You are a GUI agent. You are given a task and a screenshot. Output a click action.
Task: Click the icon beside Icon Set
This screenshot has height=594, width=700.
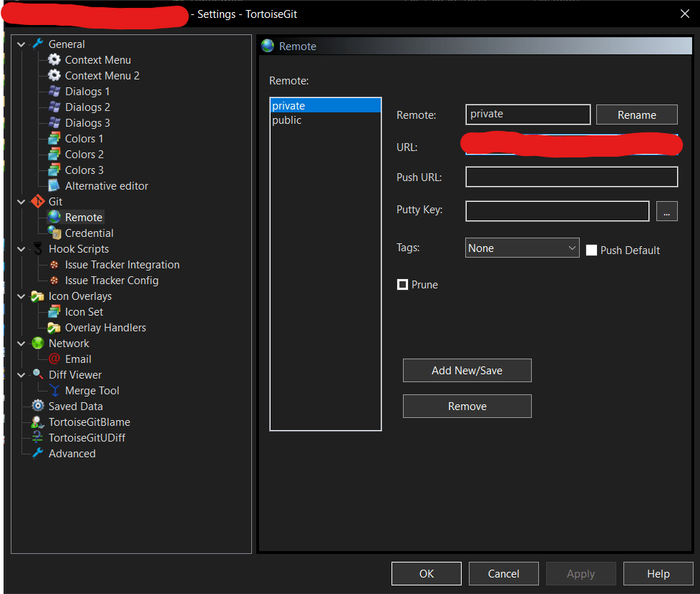[x=54, y=311]
